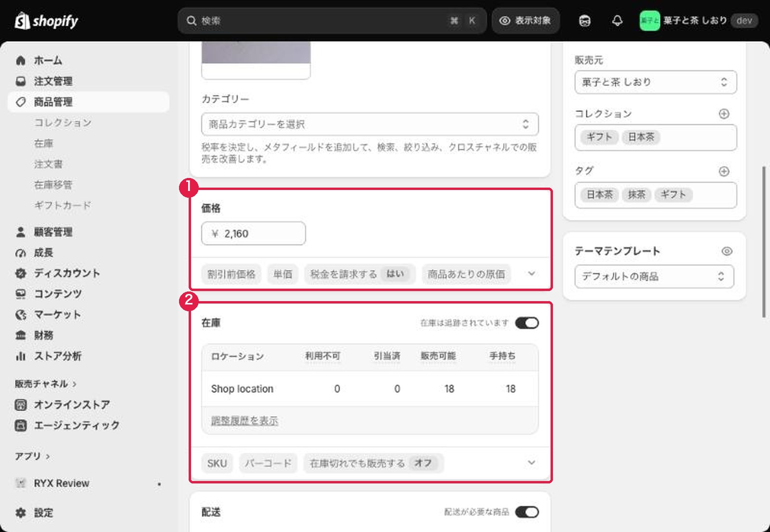Open ギフトカード submenu item

pyautogui.click(x=63, y=205)
